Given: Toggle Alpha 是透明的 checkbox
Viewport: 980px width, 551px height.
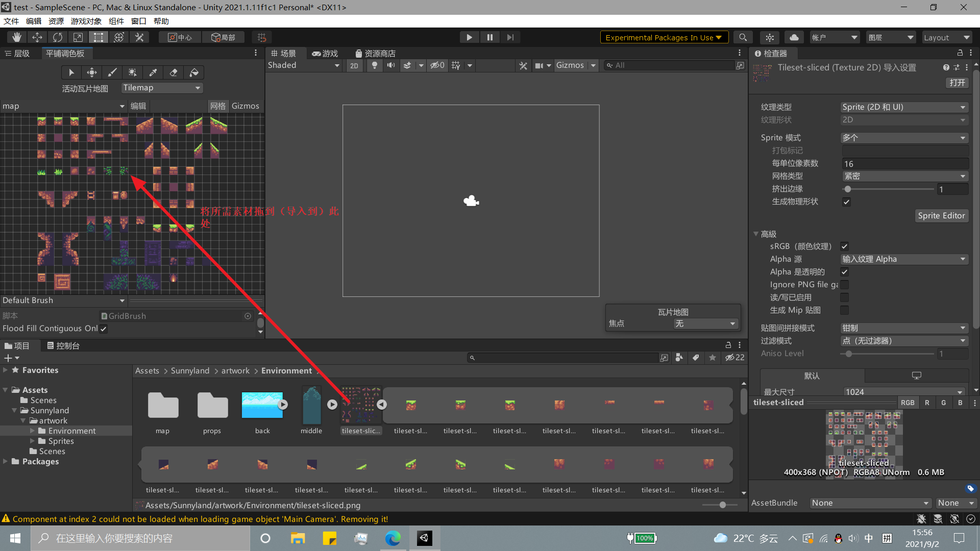Looking at the screenshot, I should click(x=845, y=272).
